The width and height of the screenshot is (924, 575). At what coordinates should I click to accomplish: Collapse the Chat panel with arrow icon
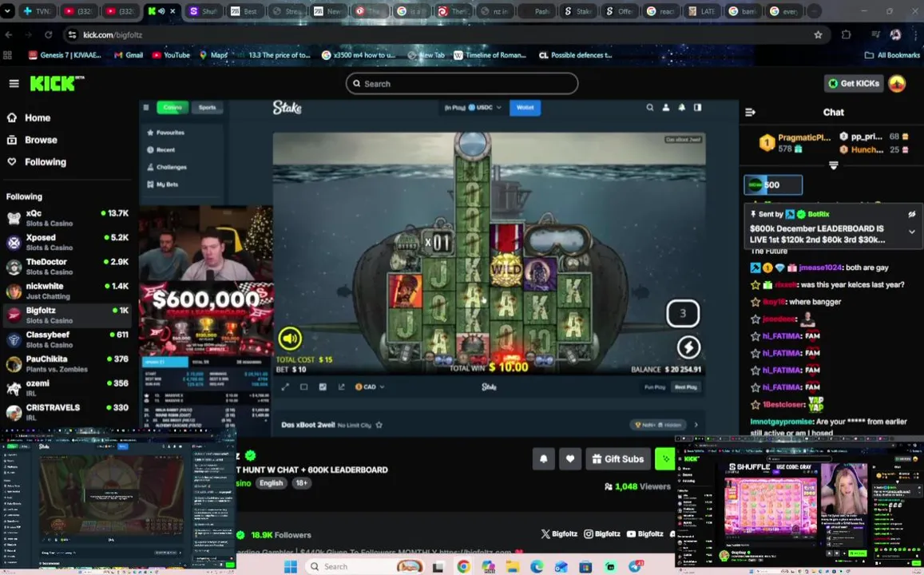[x=750, y=112]
